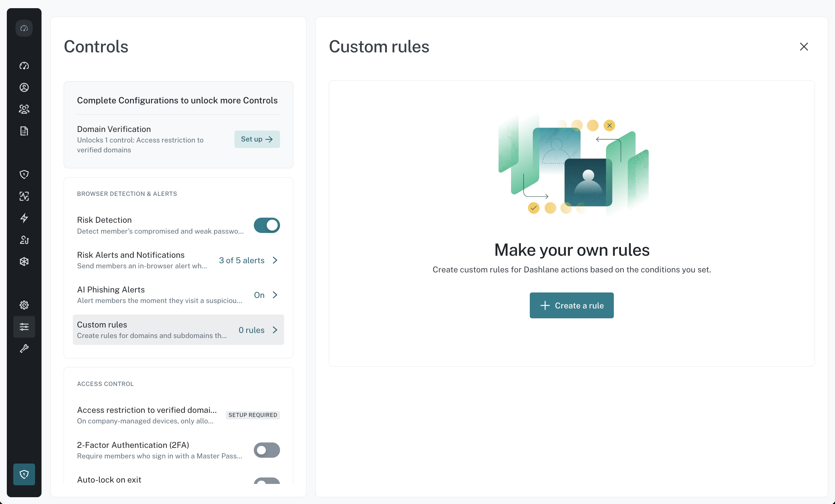This screenshot has height=504, width=835.
Task: Click the SETUP REQUIRED badge
Action: (x=253, y=415)
